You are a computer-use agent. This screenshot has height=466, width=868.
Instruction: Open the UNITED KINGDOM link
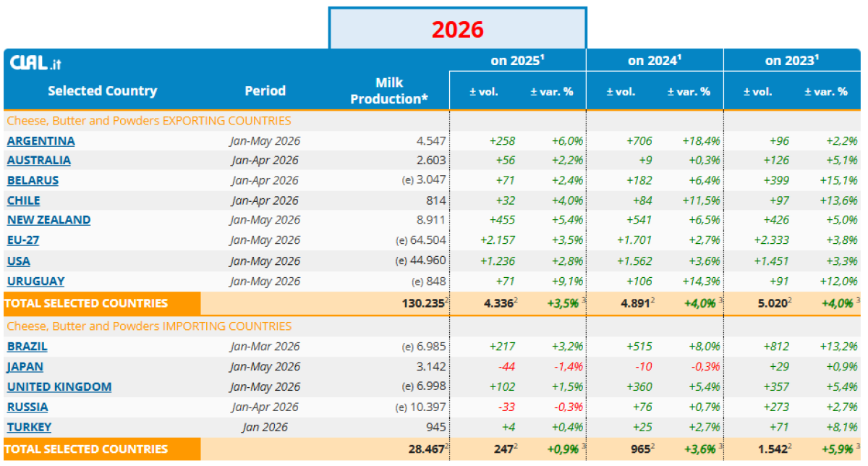[x=59, y=386]
